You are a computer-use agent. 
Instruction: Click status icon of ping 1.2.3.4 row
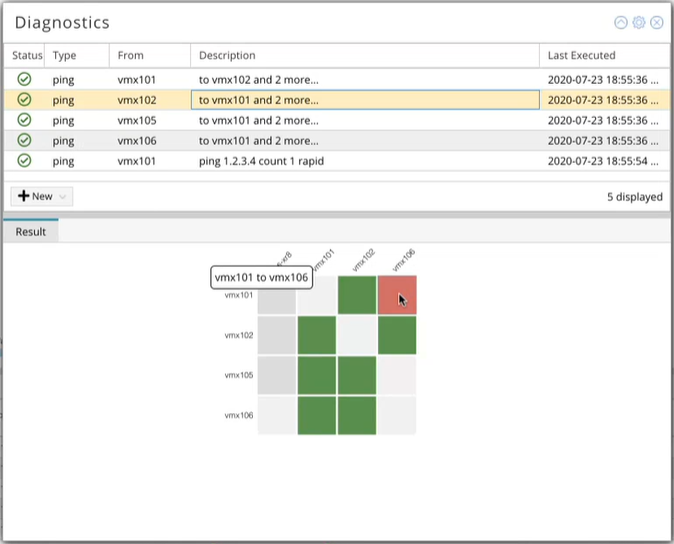(25, 161)
